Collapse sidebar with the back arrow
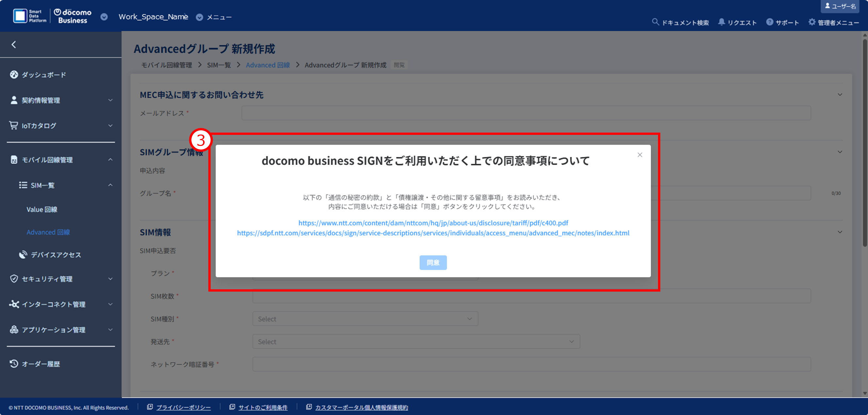Screen dimensions: 868x415 14,44
